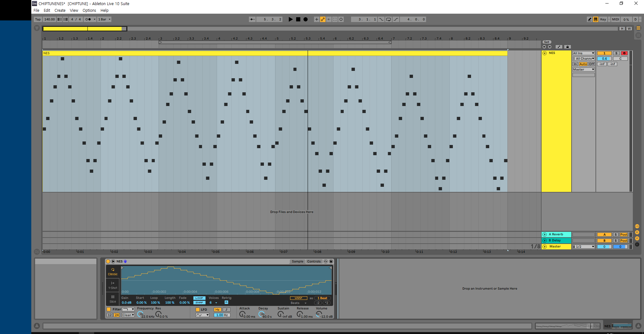The image size is (644, 334).
Task: Toggle the Automation Arm button
Action: pos(323,19)
